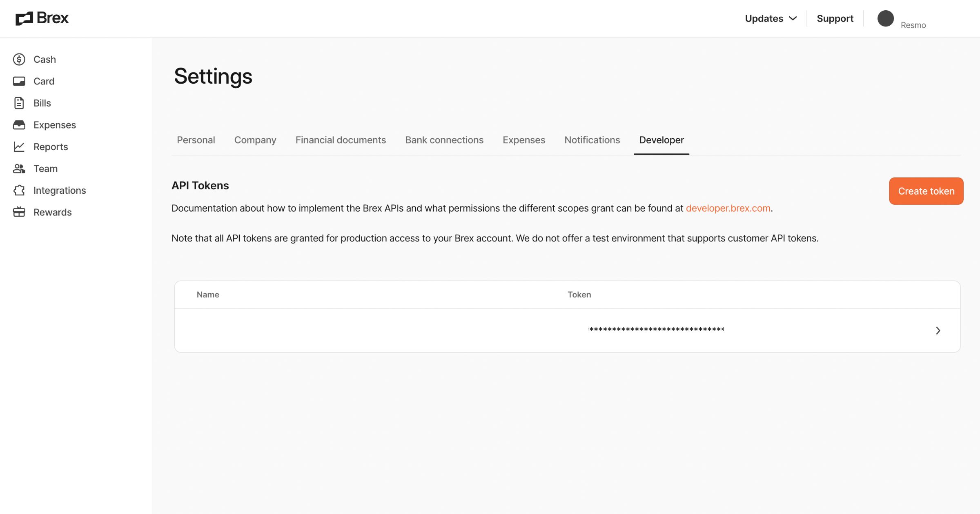Open the Brex logo home link
Screen dimensions: 980x514
42,18
